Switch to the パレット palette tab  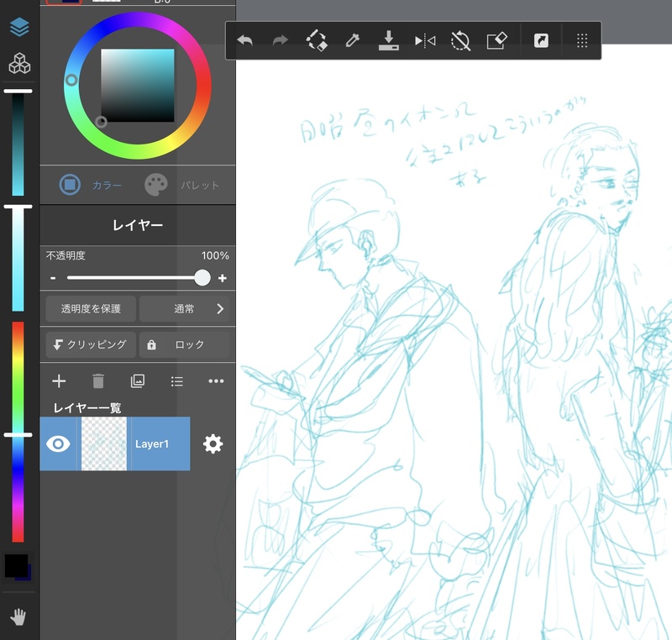tap(182, 185)
